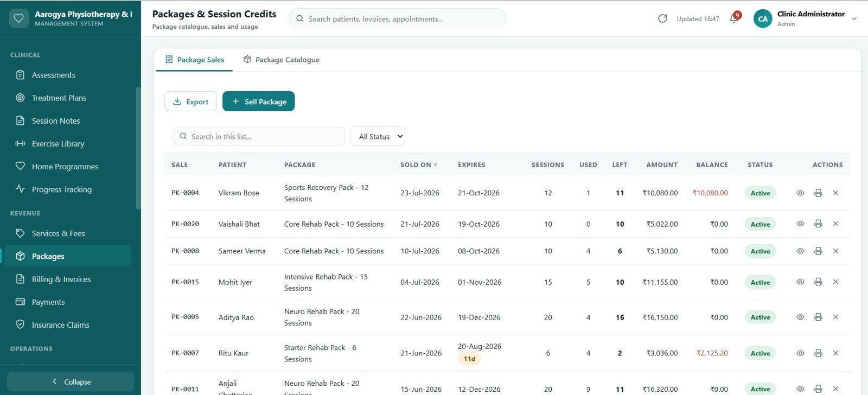Collapse the sidebar

pos(71,382)
